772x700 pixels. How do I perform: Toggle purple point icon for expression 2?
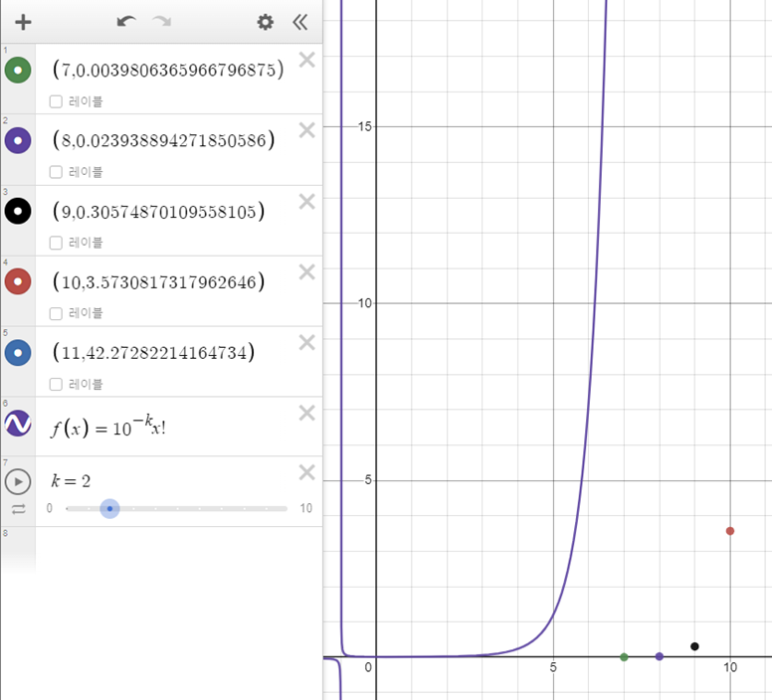tap(18, 140)
